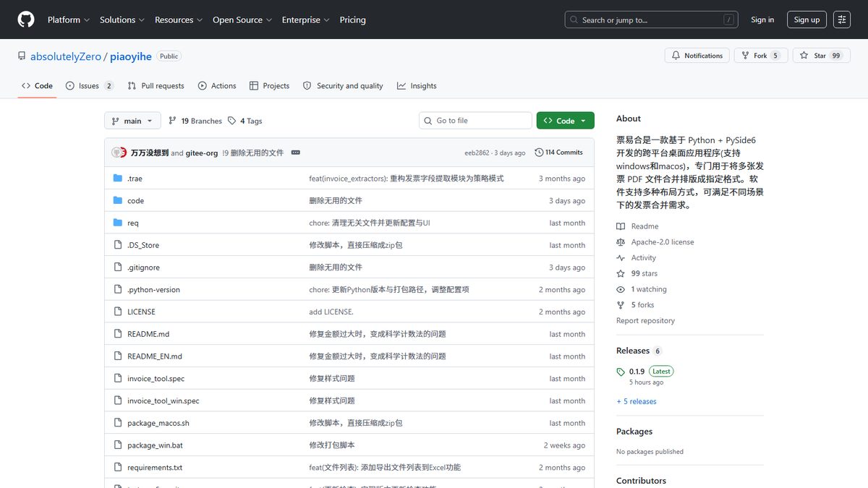The image size is (868, 488).
Task: Click the Search or jump to field
Action: point(651,20)
